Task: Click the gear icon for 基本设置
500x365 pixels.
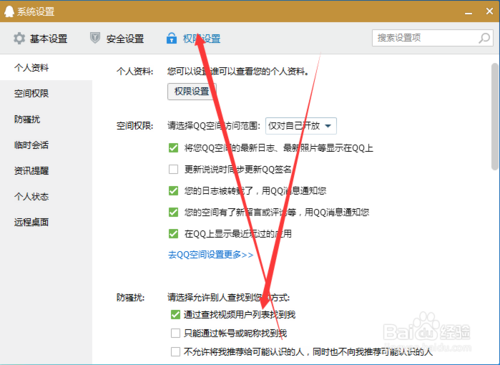Action: [19, 38]
